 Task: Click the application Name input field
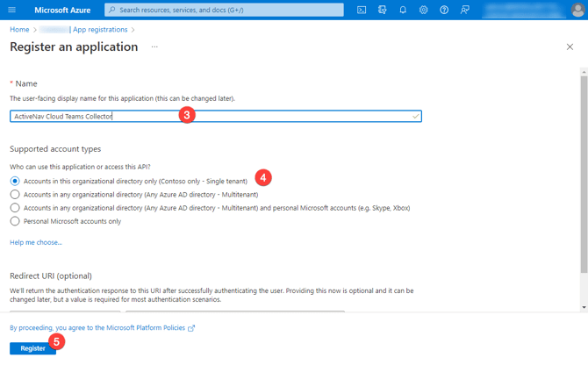[x=216, y=116]
